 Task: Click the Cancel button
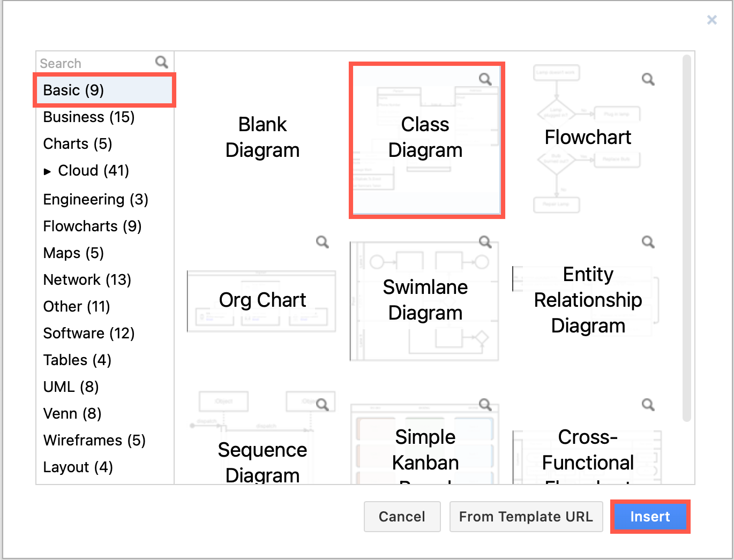[402, 517]
